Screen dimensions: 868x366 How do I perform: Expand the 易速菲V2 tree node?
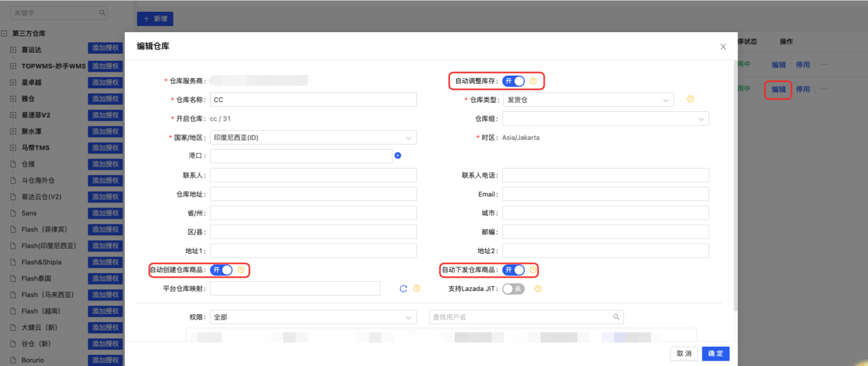coord(13,115)
